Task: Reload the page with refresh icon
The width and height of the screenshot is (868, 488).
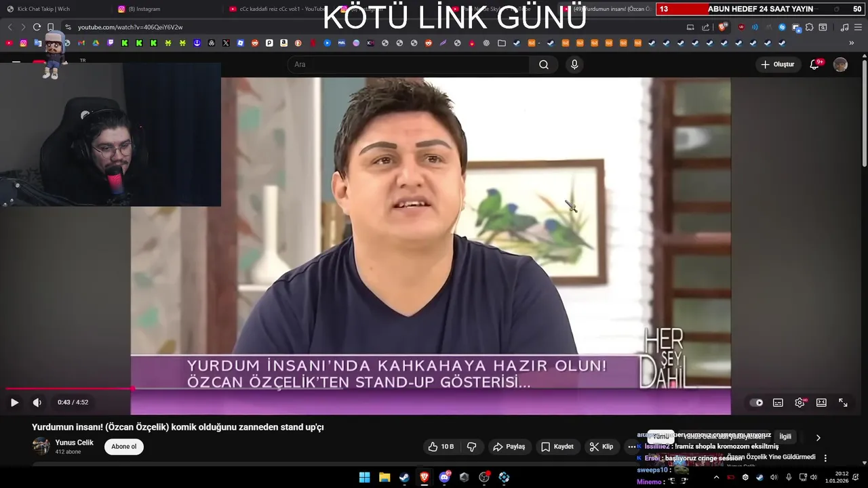Action: 37,27
